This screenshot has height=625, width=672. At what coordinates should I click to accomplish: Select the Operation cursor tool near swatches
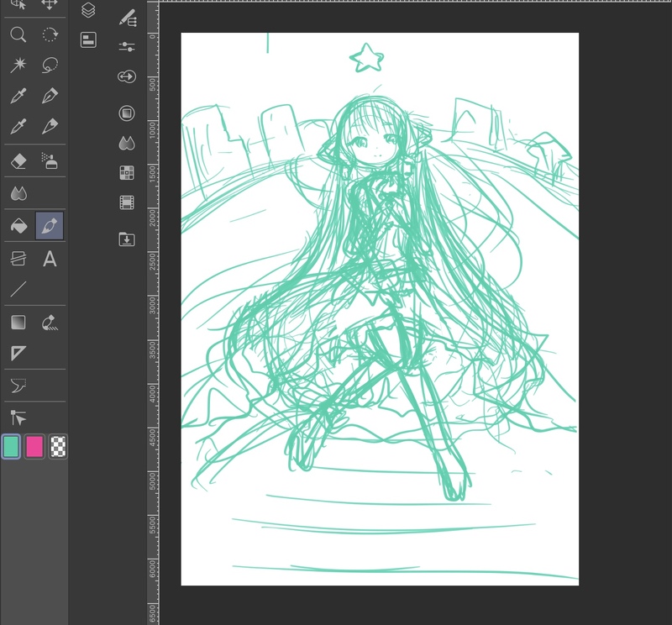click(x=18, y=418)
